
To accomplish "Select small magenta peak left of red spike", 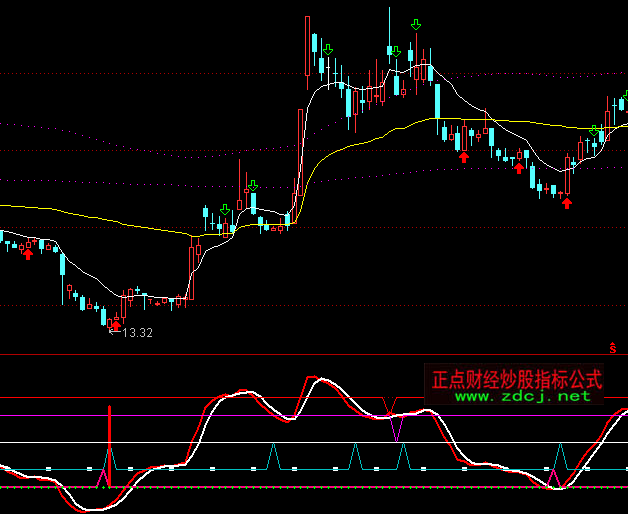I will (100, 478).
